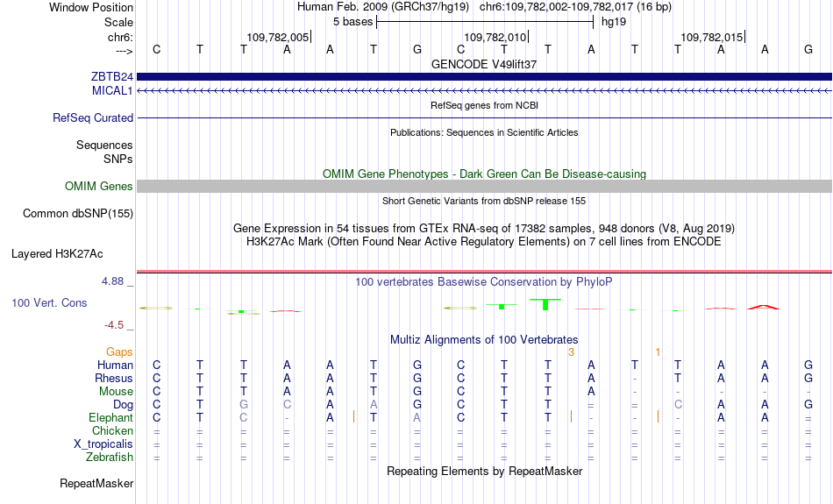This screenshot has height=504, width=833.
Task: Click Repeating Elements by RepeatMasker title
Action: [x=484, y=471]
